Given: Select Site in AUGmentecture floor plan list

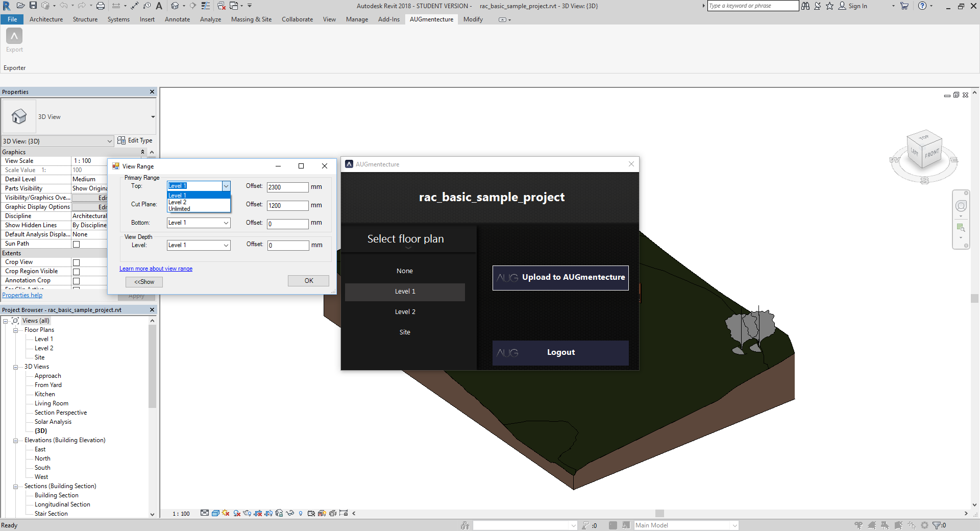Looking at the screenshot, I should [x=405, y=332].
